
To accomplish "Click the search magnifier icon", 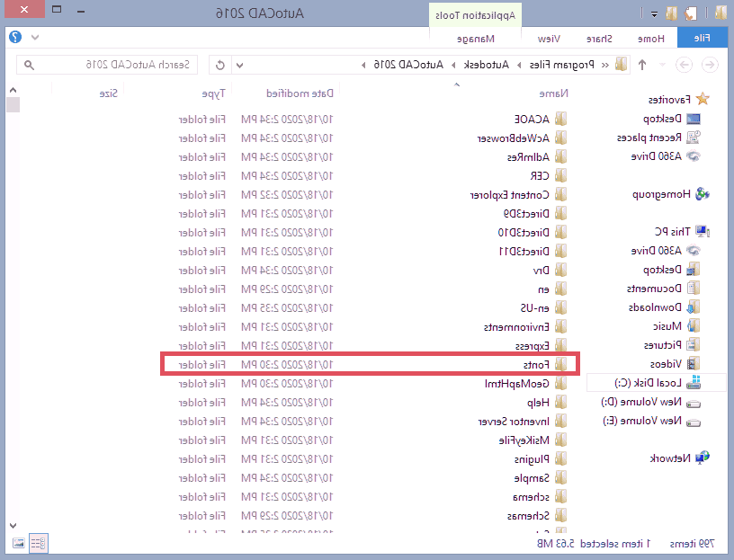I will 29,65.
